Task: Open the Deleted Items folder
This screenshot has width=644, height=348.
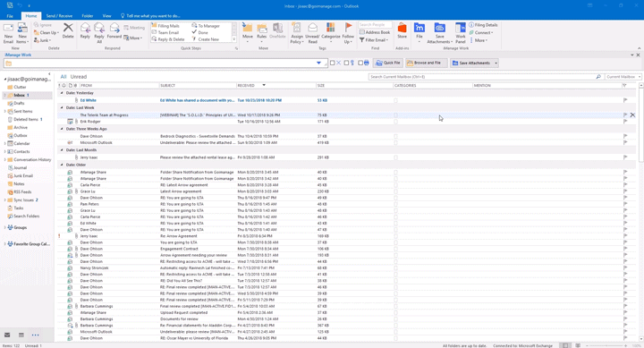Action: (x=25, y=120)
